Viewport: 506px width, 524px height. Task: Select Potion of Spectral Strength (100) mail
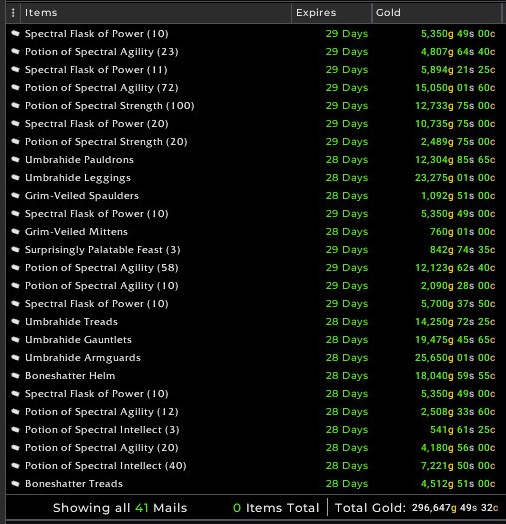(254, 106)
